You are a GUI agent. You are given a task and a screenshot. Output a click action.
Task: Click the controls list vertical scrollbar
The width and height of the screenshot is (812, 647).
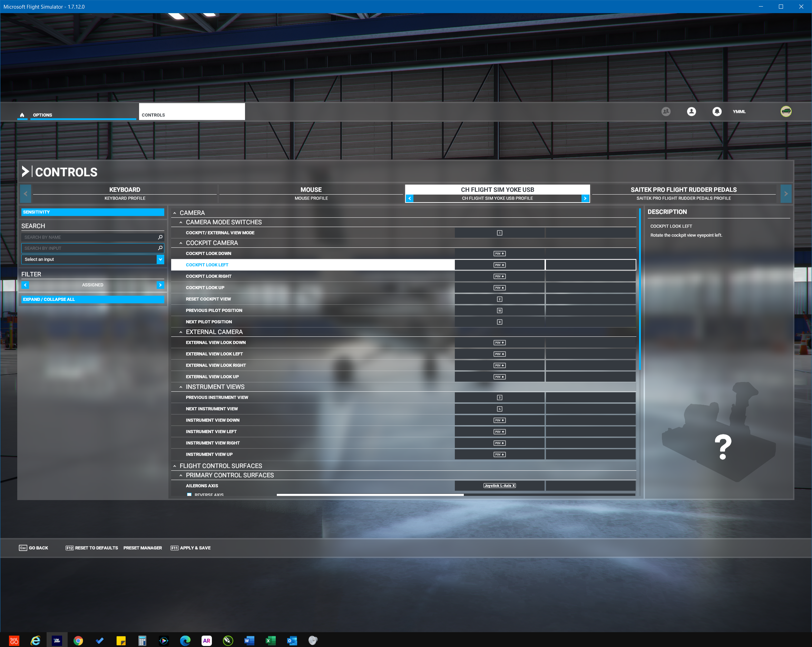[639, 289]
